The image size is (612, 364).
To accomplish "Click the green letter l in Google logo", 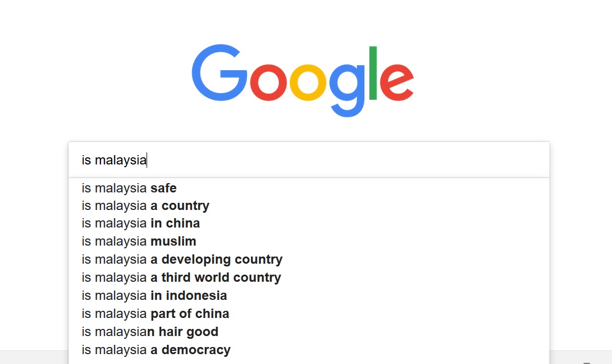I will pos(373,73).
